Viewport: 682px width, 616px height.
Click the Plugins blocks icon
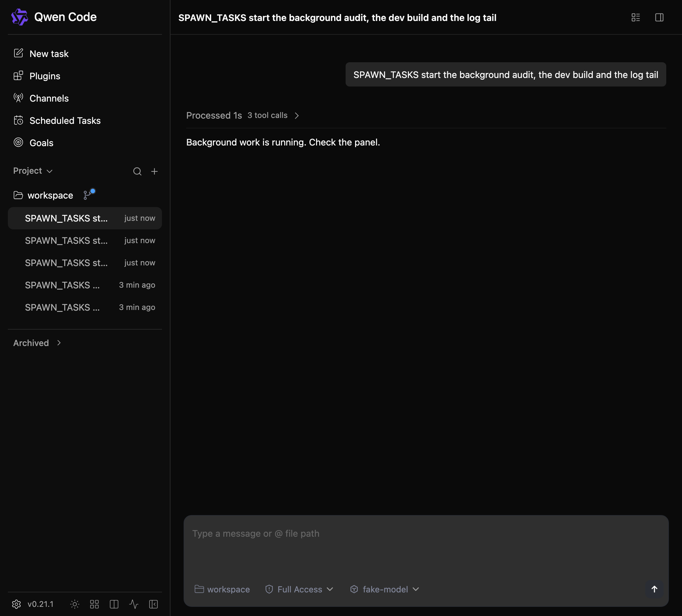click(18, 75)
